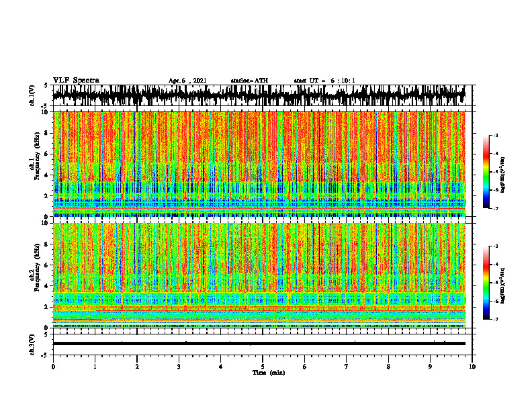Select the date text "Apr. 6 , 2021"

tap(187, 81)
